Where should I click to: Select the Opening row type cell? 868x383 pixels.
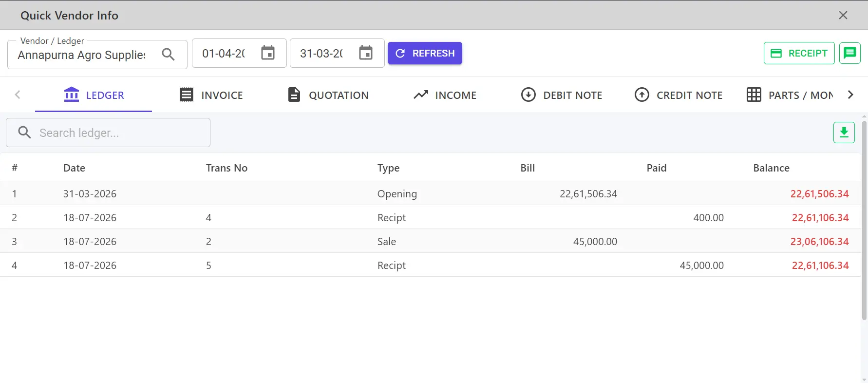click(397, 194)
